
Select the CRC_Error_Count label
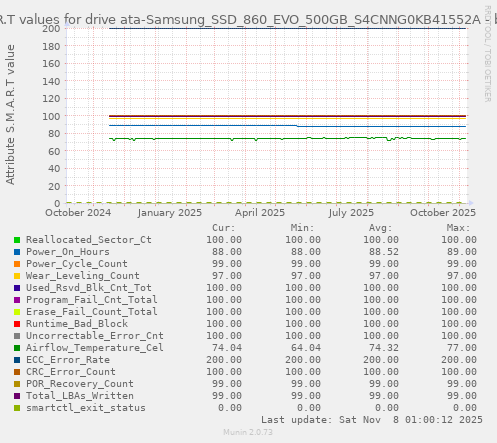(x=71, y=372)
